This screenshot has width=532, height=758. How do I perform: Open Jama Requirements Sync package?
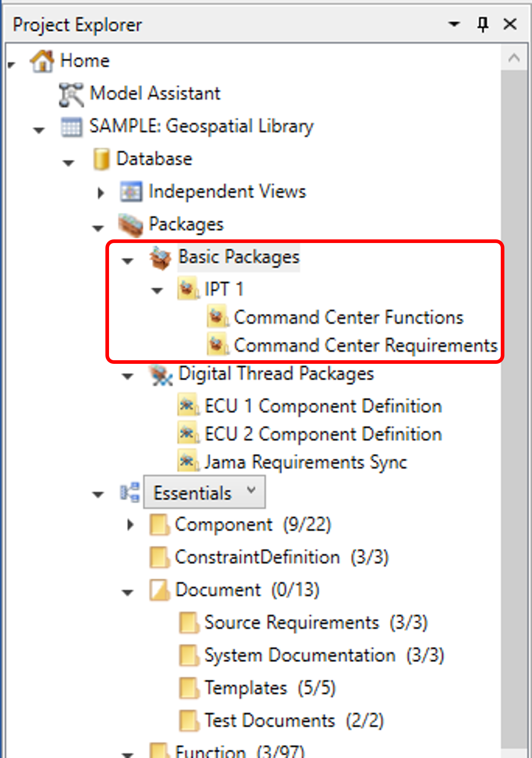(x=305, y=462)
